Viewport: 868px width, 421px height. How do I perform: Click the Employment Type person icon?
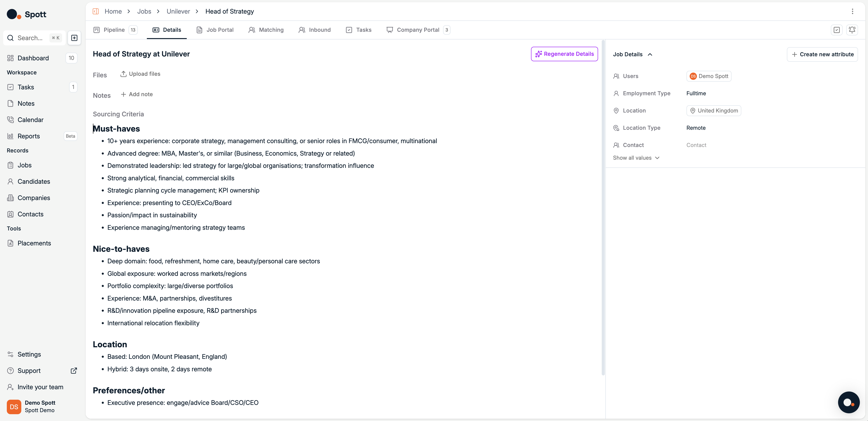[616, 93]
